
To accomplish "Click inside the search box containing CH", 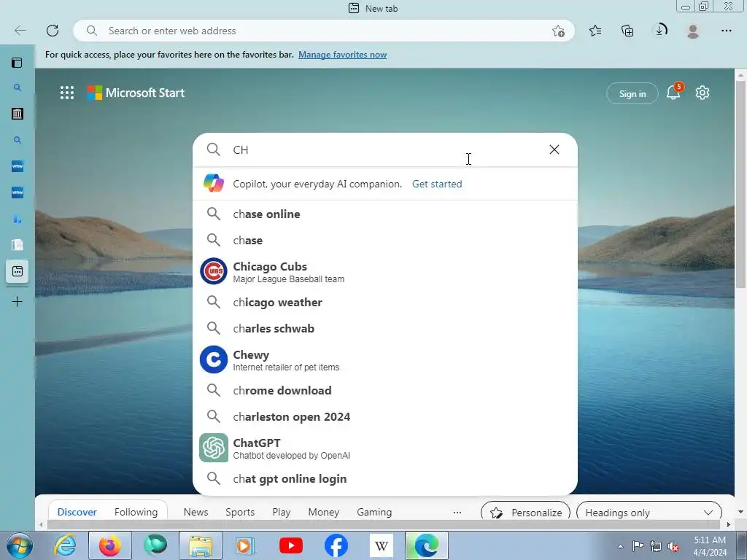I will (385, 149).
